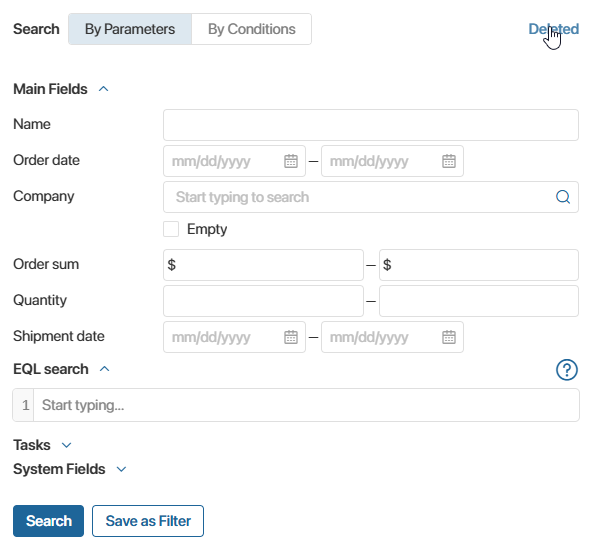Focus the Company search field

point(371,197)
